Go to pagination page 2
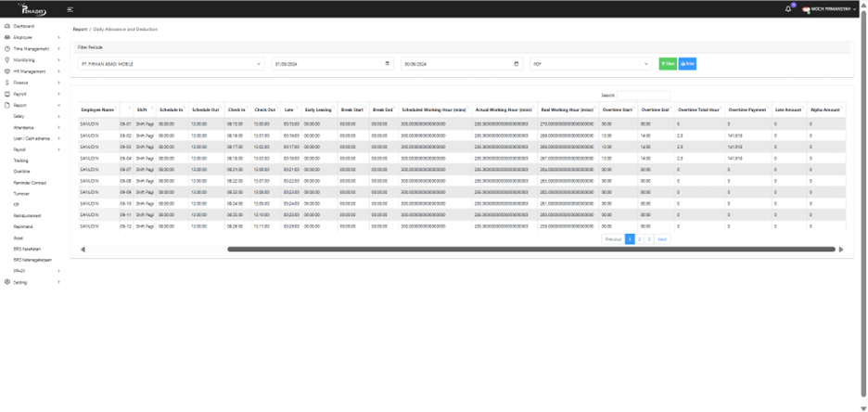The image size is (868, 412). (x=639, y=238)
